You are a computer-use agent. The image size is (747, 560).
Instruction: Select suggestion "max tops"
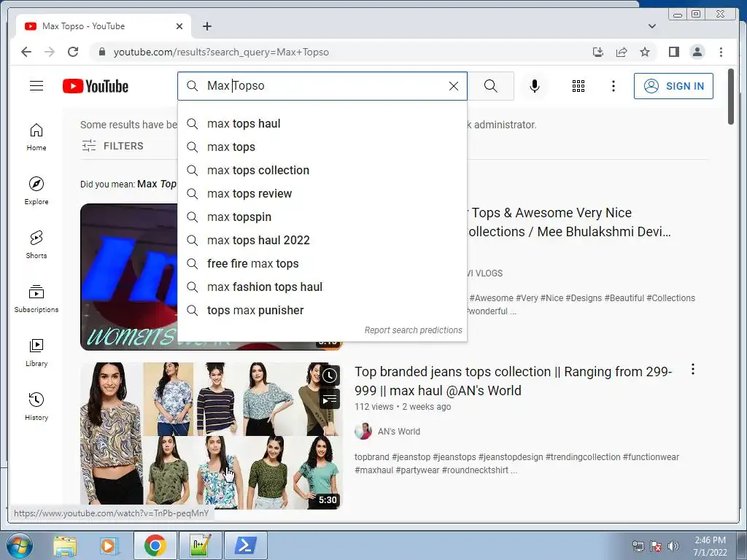tap(322, 147)
